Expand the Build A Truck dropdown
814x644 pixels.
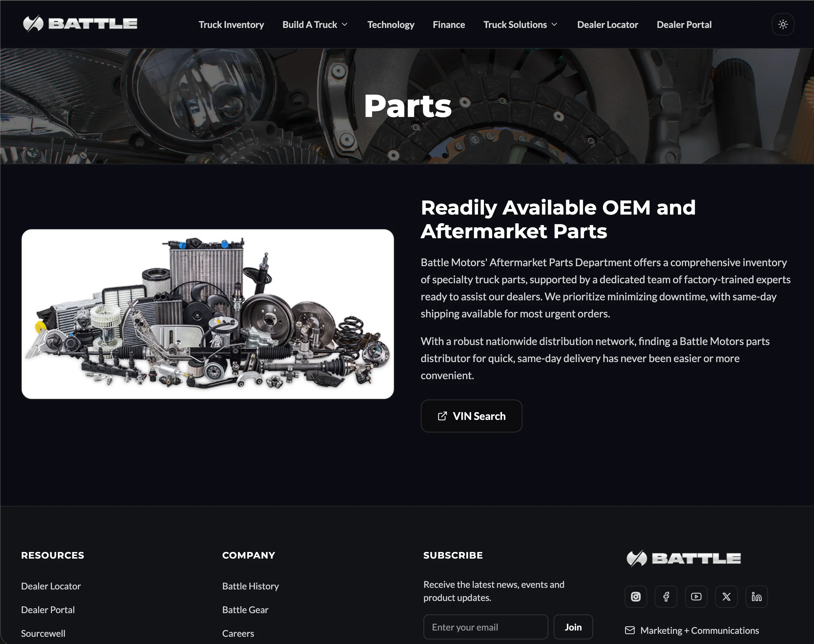(315, 25)
